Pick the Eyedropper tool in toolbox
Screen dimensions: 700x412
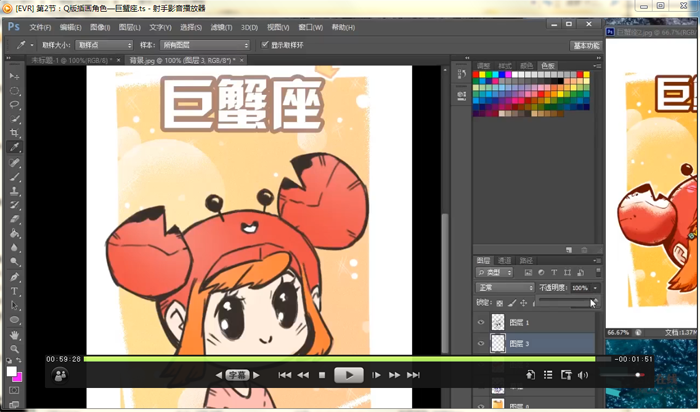pos(15,147)
